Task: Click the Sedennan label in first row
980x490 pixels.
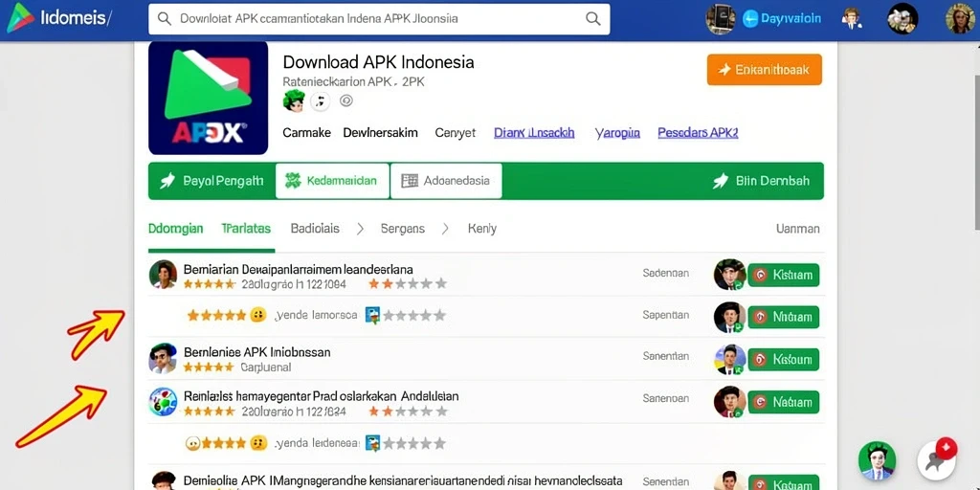Action: (666, 273)
